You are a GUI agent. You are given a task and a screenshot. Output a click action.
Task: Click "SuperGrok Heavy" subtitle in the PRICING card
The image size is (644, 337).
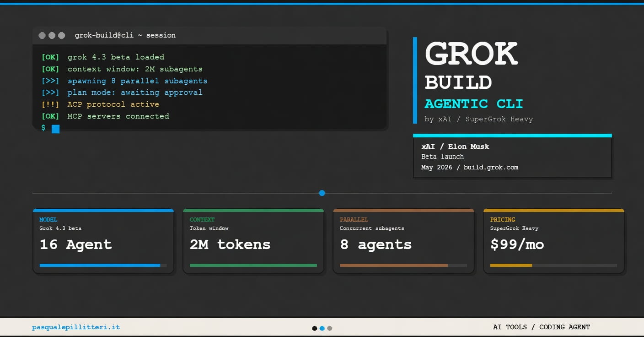[514, 228]
